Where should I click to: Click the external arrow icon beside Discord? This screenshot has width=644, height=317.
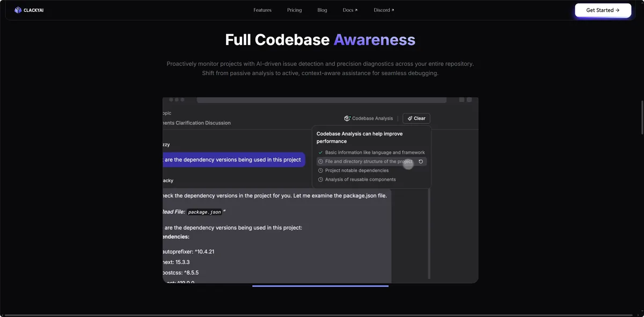[393, 10]
